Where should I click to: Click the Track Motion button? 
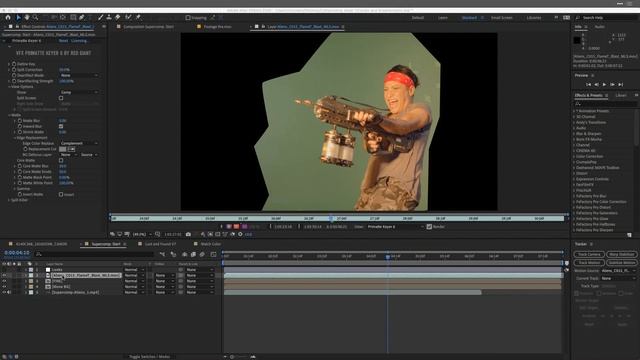tap(589, 262)
